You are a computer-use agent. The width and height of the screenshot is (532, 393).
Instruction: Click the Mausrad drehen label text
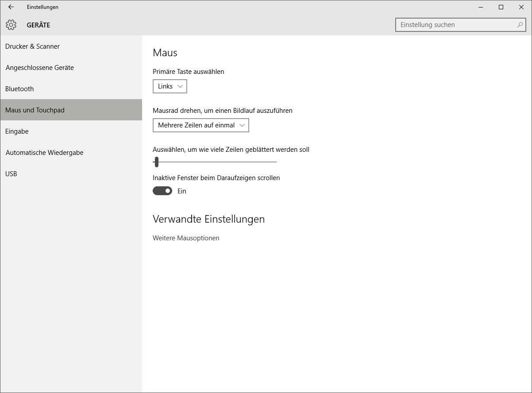click(223, 111)
